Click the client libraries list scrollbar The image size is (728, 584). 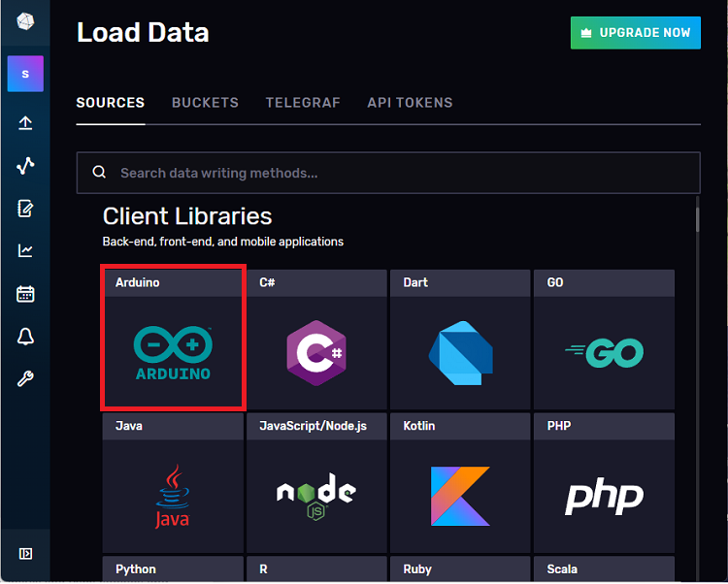(697, 219)
